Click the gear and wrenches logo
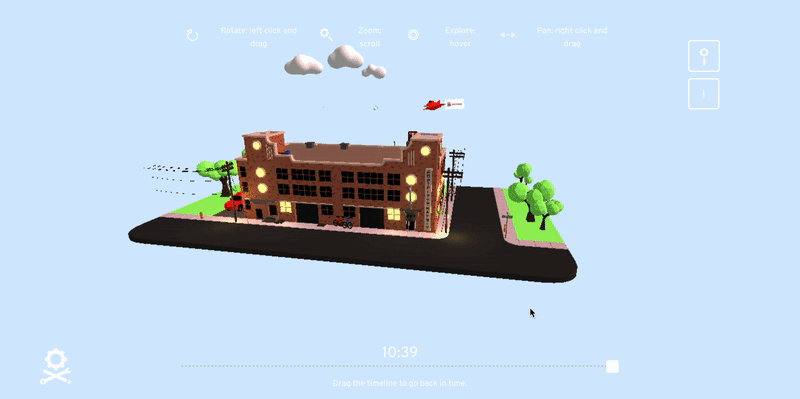Image resolution: width=800 pixels, height=399 pixels. (x=56, y=366)
